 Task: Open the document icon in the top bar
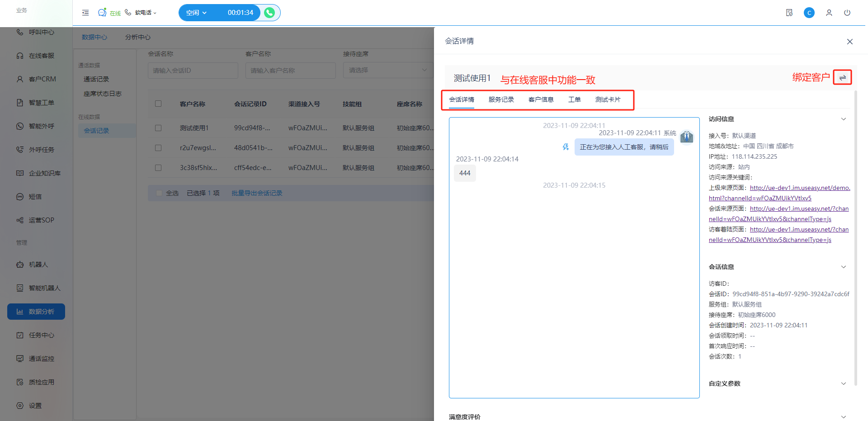tap(789, 13)
